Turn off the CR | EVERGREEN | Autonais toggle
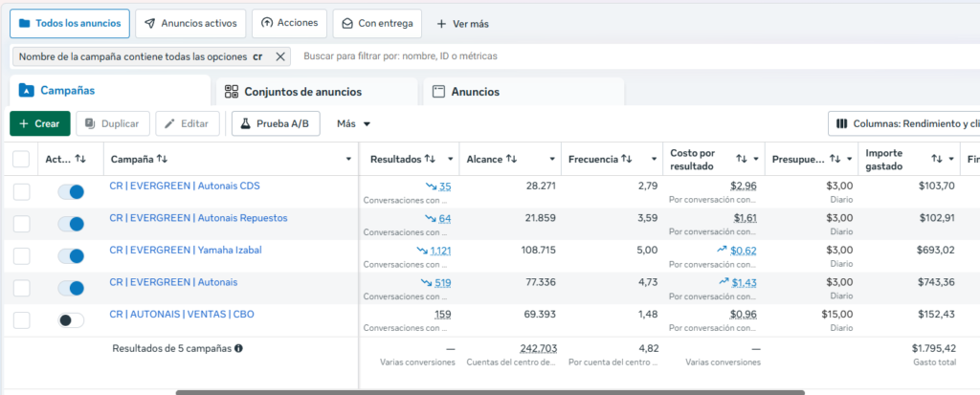 click(x=71, y=288)
